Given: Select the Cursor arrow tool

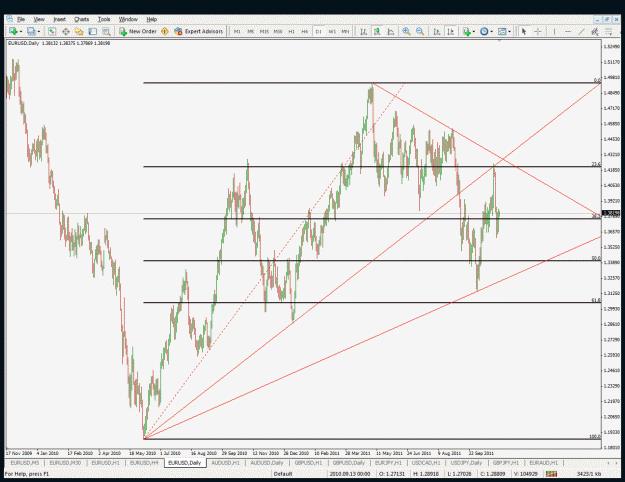Looking at the screenshot, I should [524, 31].
